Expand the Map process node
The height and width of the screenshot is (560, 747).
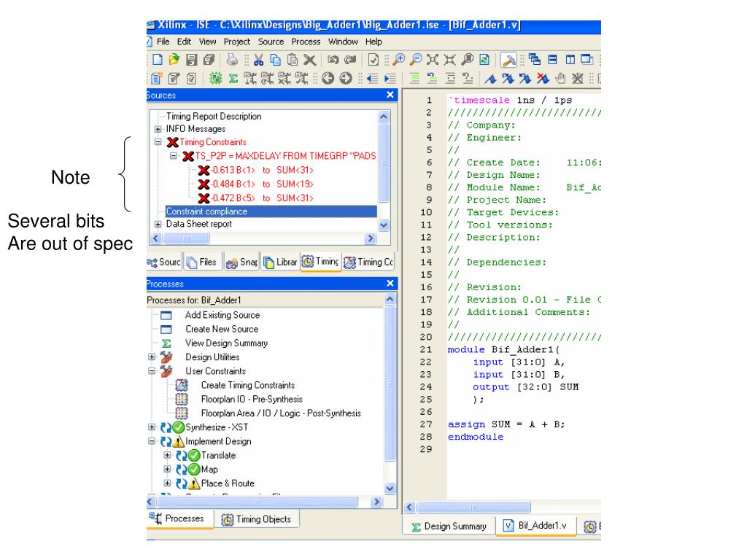[167, 470]
